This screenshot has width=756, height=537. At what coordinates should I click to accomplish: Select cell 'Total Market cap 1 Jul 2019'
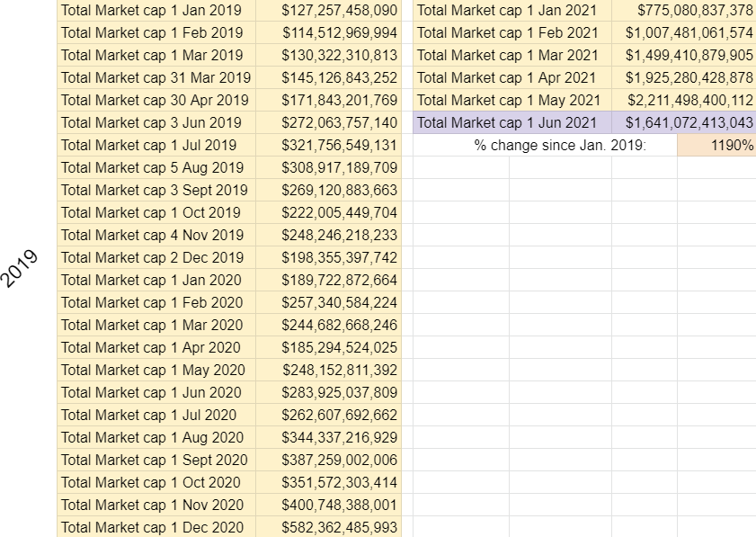(156, 145)
